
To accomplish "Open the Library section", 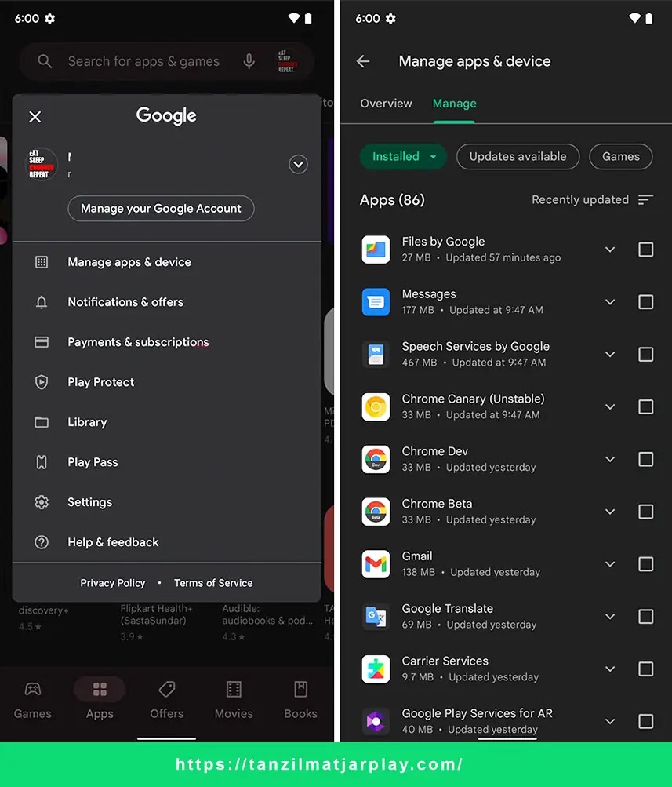I will (x=86, y=422).
